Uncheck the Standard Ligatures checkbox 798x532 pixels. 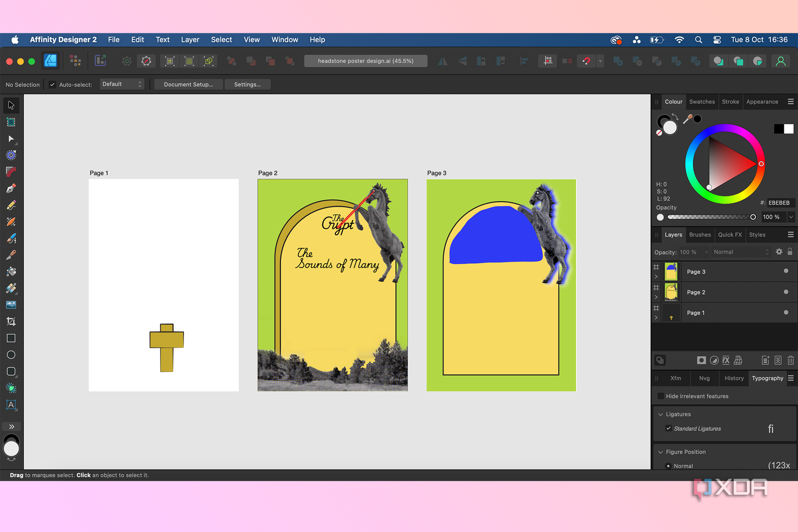point(669,429)
